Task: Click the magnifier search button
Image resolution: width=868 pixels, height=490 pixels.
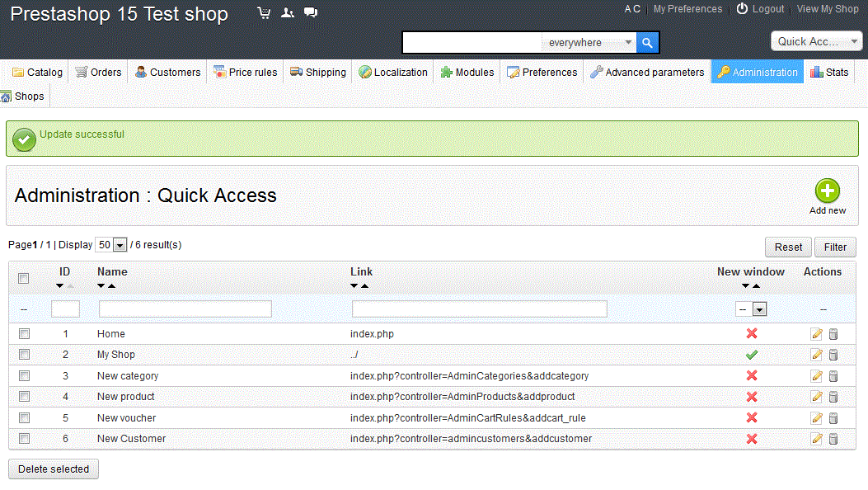Action: pyautogui.click(x=648, y=43)
